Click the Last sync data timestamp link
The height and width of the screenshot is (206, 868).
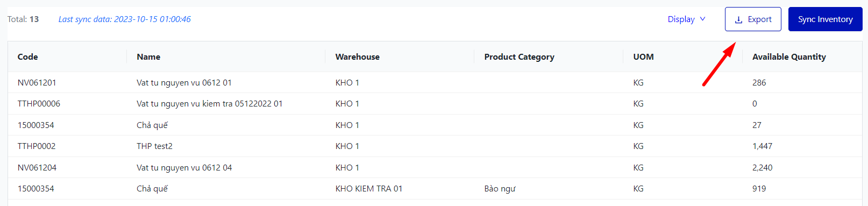(124, 19)
